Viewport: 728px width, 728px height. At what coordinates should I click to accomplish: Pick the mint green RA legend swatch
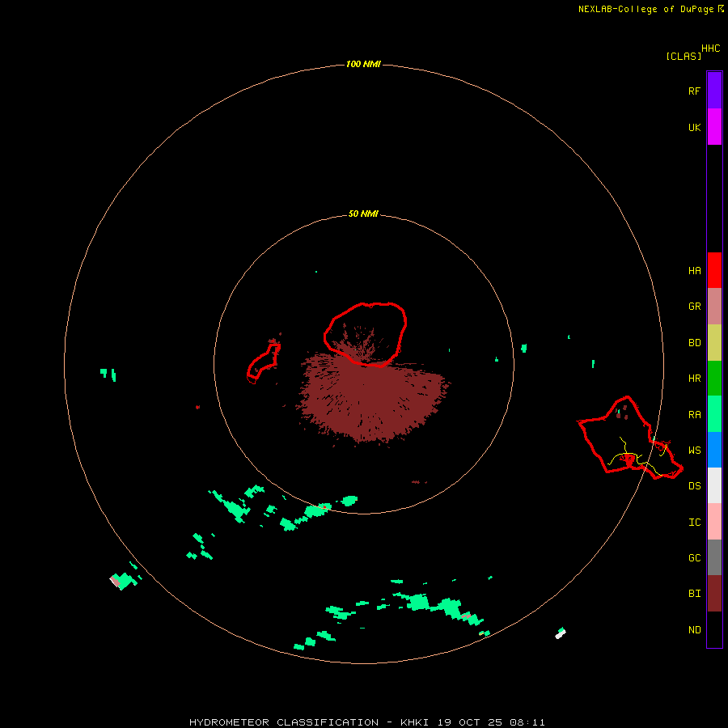(714, 414)
